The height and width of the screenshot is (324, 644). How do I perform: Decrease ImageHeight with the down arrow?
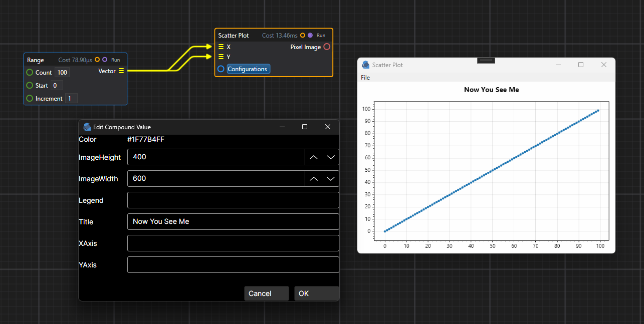point(330,157)
